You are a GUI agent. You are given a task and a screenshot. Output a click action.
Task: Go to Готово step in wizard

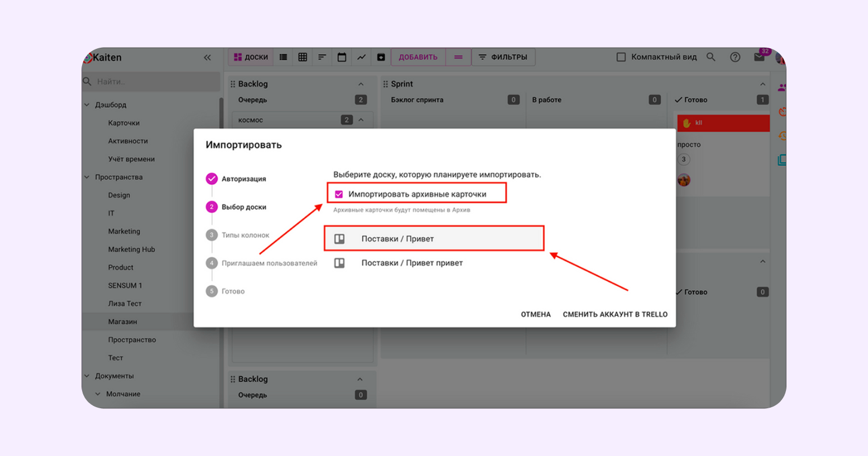point(225,291)
